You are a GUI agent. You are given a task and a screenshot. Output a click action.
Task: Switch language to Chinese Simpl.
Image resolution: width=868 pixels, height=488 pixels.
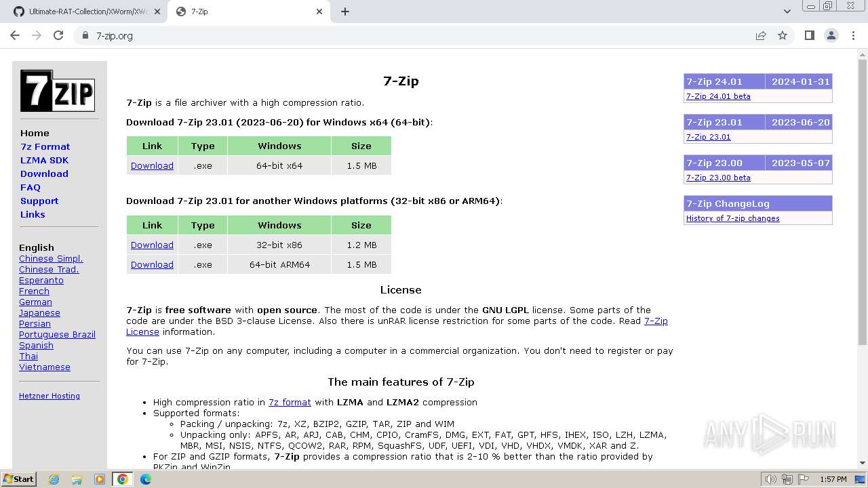(51, 258)
